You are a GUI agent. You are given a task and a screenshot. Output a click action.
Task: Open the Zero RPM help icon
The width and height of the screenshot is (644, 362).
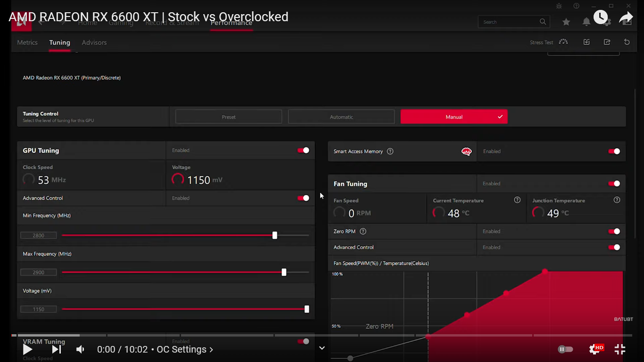(x=363, y=231)
